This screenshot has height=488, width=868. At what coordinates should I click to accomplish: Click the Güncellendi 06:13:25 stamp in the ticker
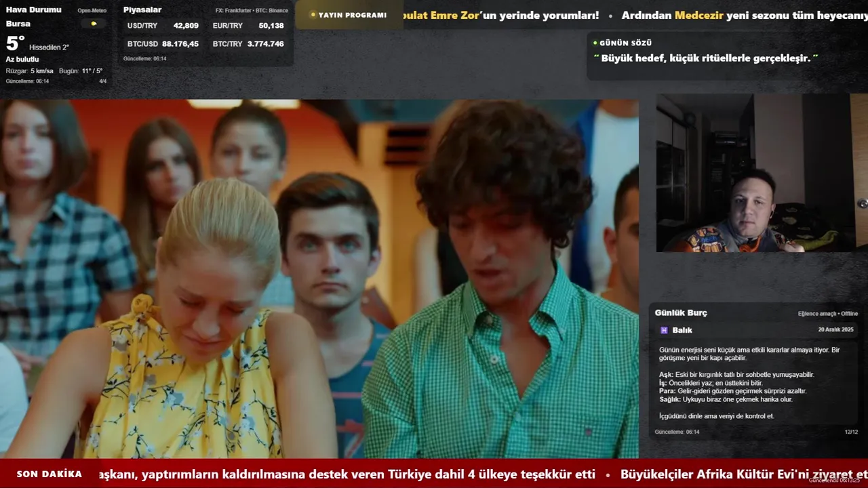pyautogui.click(x=834, y=480)
